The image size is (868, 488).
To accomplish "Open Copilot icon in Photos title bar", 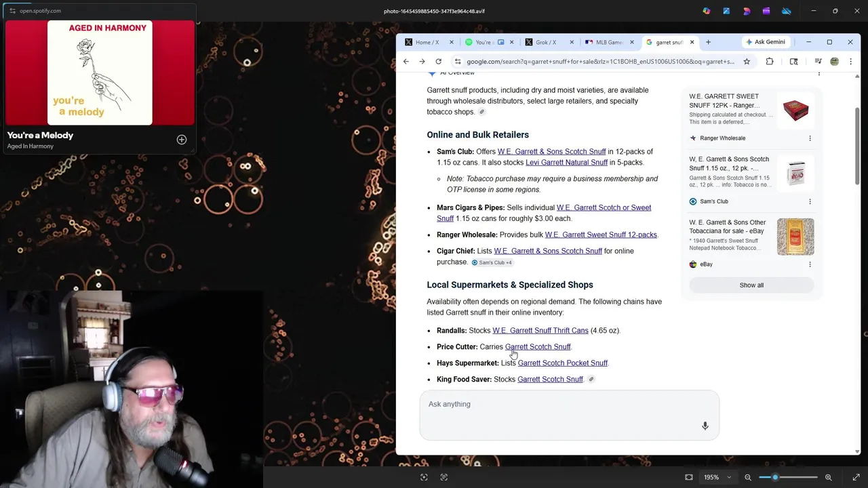I will point(707,11).
